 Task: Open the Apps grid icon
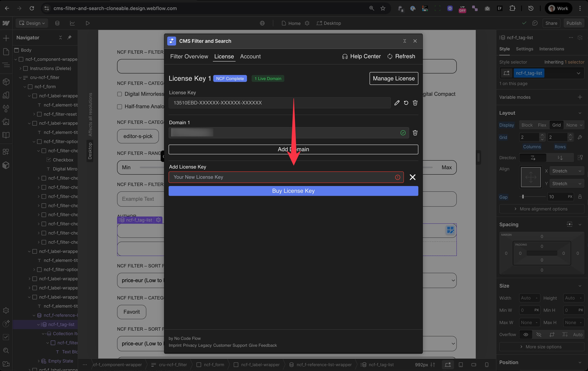point(6,152)
